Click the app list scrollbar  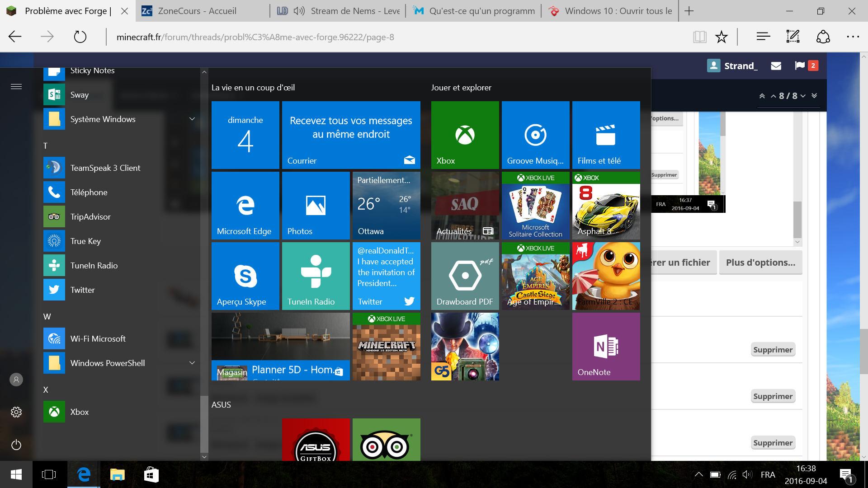(204, 423)
